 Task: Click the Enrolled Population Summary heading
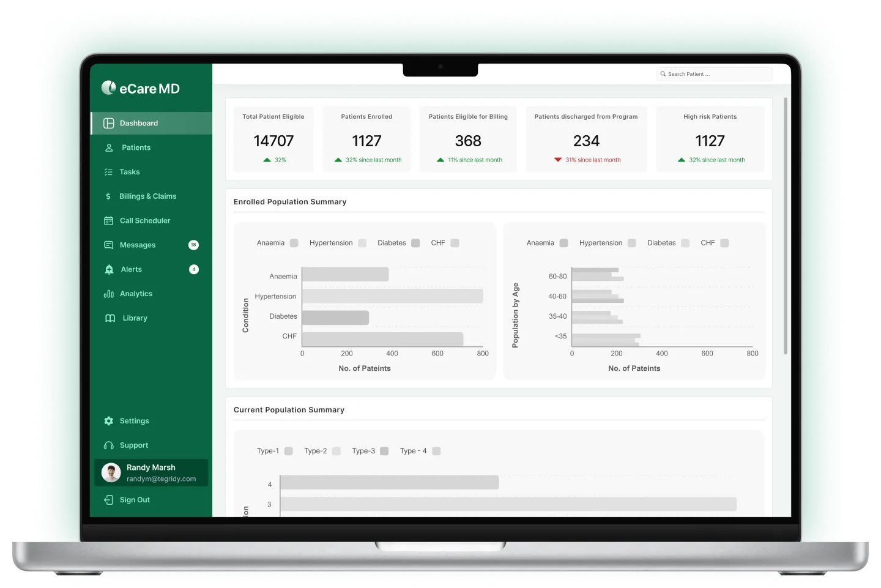tap(290, 202)
